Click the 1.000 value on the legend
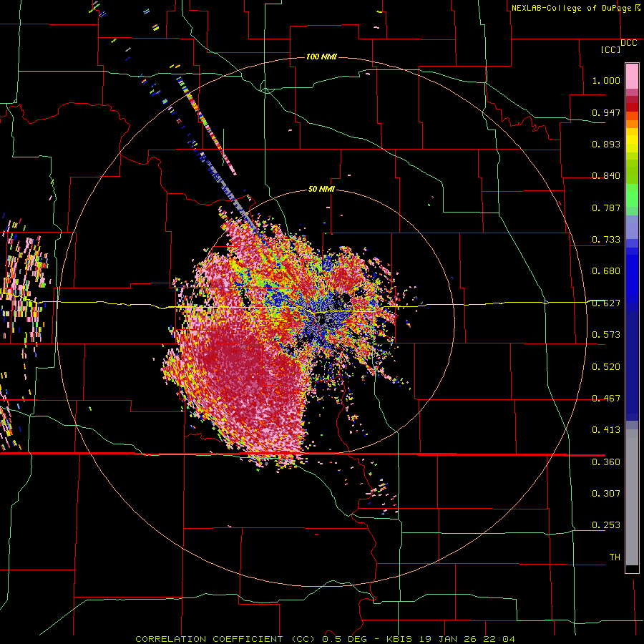The height and width of the screenshot is (644, 644). pyautogui.click(x=606, y=80)
